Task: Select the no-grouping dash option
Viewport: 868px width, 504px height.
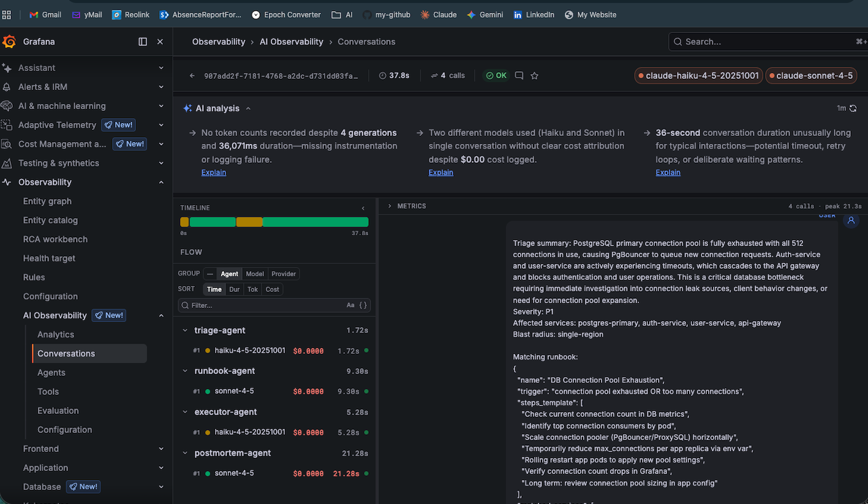Action: pos(210,274)
